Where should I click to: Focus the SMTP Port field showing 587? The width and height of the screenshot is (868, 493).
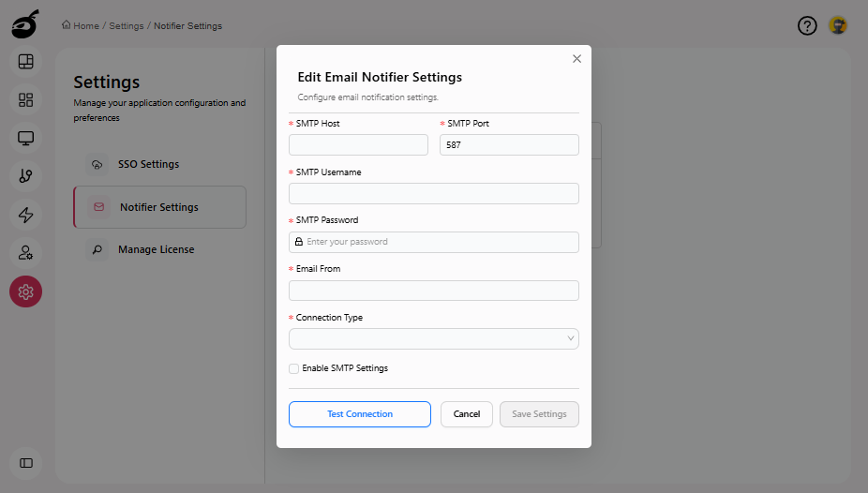click(x=509, y=145)
